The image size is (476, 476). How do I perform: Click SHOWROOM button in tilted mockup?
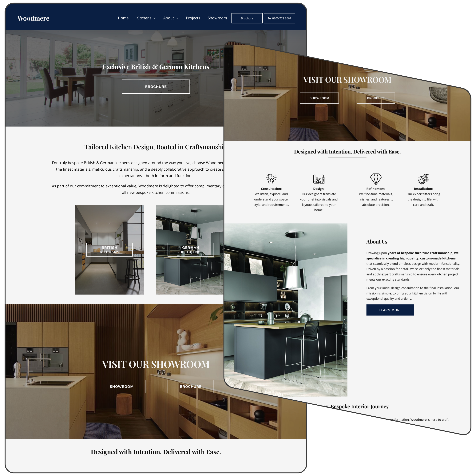tap(319, 98)
